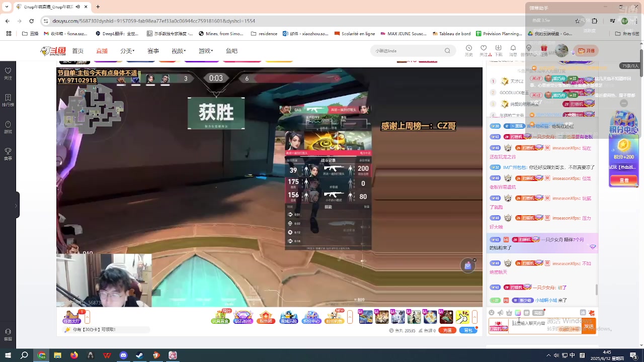Click the 首页 navigation item
Image resolution: width=644 pixels, height=362 pixels.
coord(77,51)
